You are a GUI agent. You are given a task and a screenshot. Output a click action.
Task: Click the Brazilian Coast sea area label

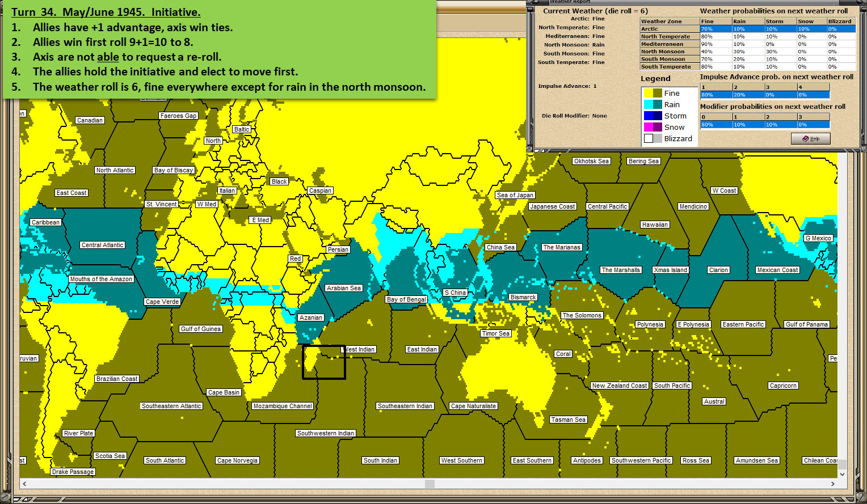point(117,379)
